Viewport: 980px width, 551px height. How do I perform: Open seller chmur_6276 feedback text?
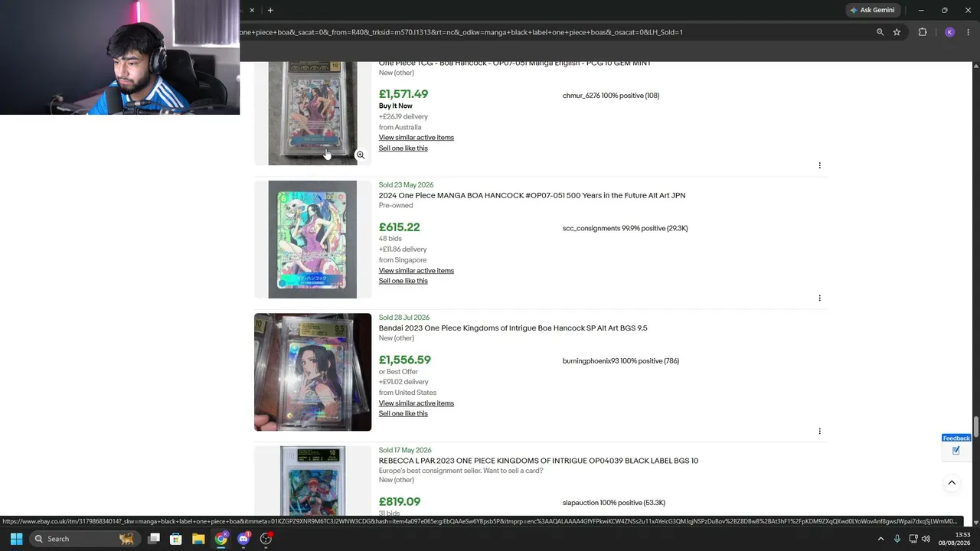611,96
